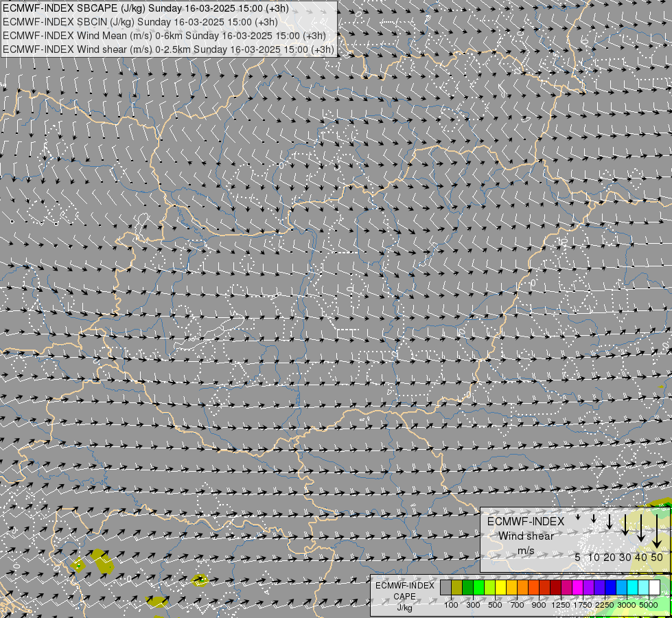Image resolution: width=672 pixels, height=618 pixels.
Task: Click the 1250 value on CAPE scale
Action: pyautogui.click(x=561, y=605)
